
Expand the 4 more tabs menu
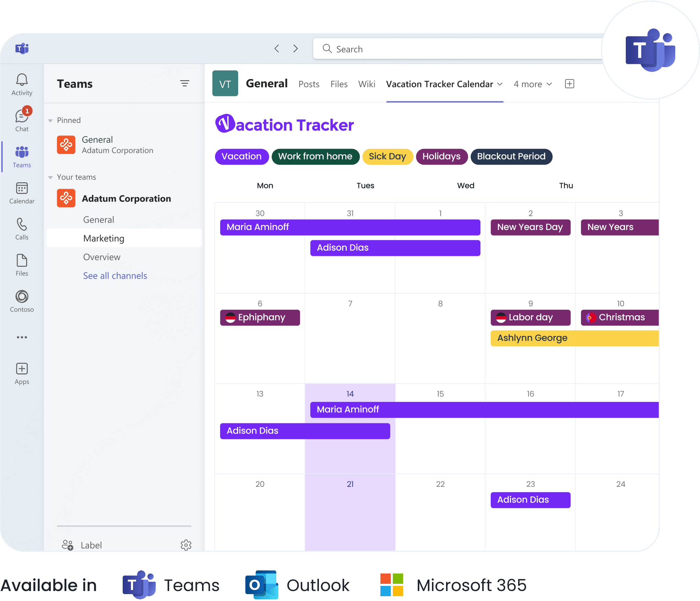point(532,84)
